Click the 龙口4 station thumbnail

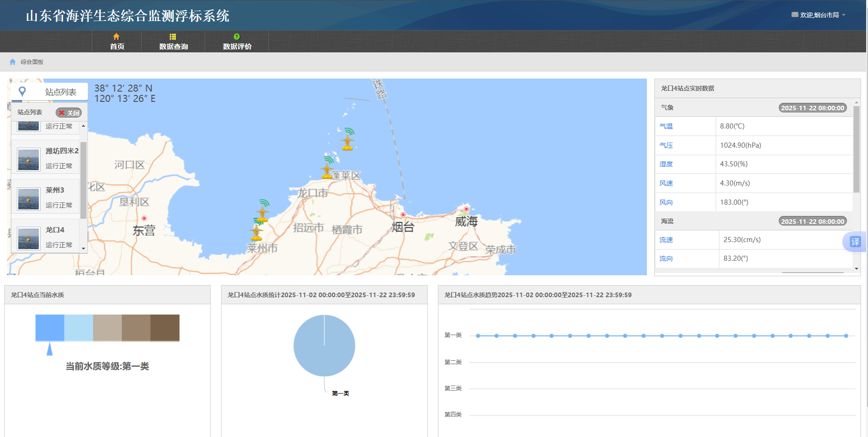29,238
